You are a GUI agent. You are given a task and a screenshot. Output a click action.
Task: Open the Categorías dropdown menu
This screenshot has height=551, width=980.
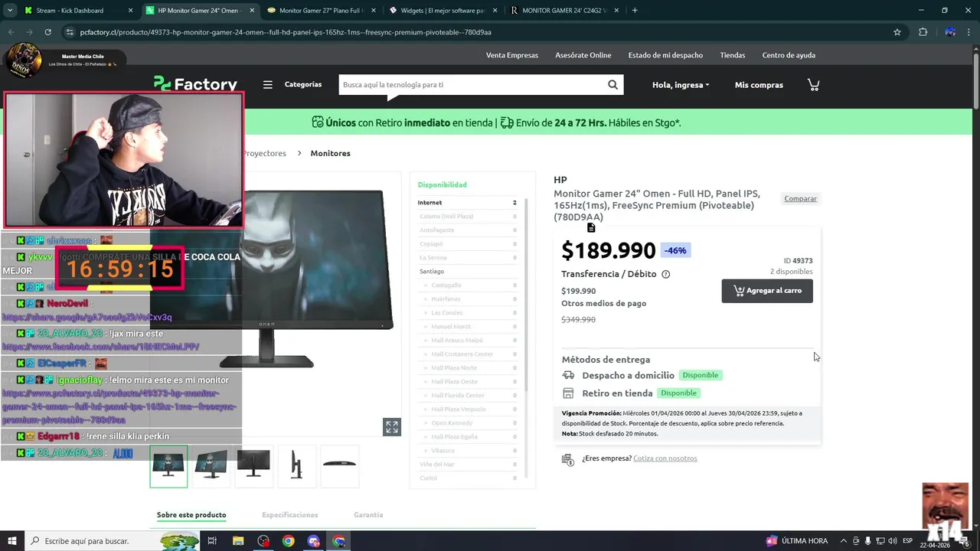(303, 84)
